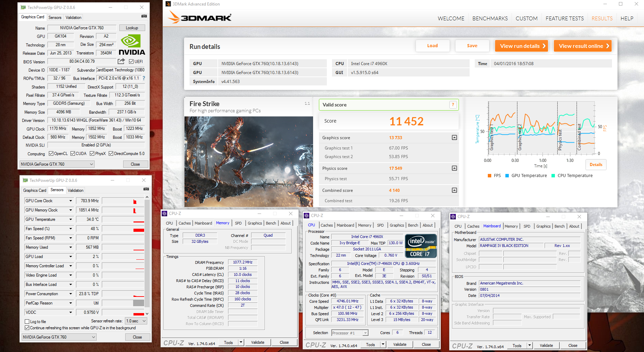
Task: Open the Fan Speed (RPM) sensor dropdown
Action: pos(71,238)
